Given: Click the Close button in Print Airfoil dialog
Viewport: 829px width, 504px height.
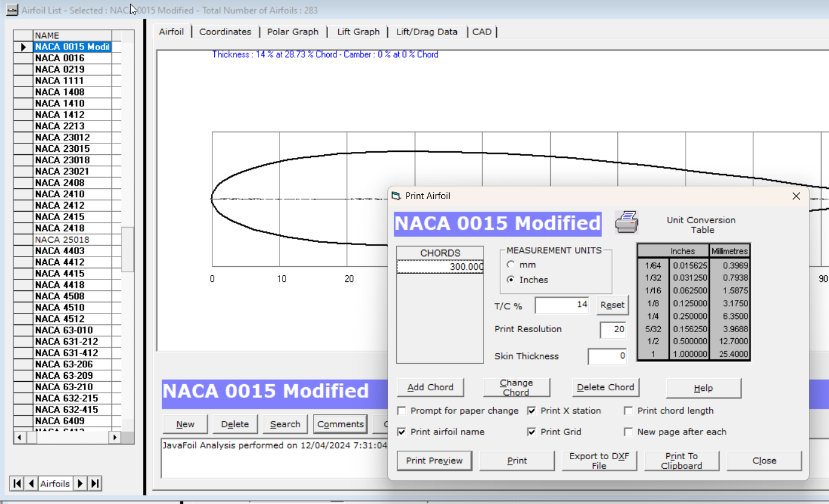Looking at the screenshot, I should 764,461.
